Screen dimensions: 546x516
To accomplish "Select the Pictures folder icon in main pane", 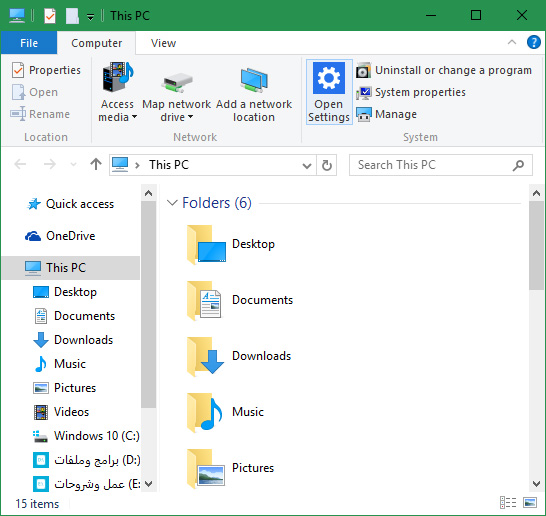I will click(206, 468).
